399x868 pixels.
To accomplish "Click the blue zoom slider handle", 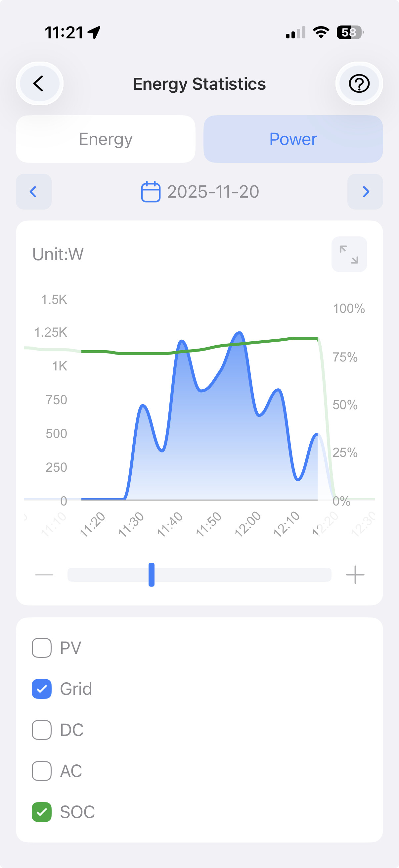I will [x=152, y=574].
